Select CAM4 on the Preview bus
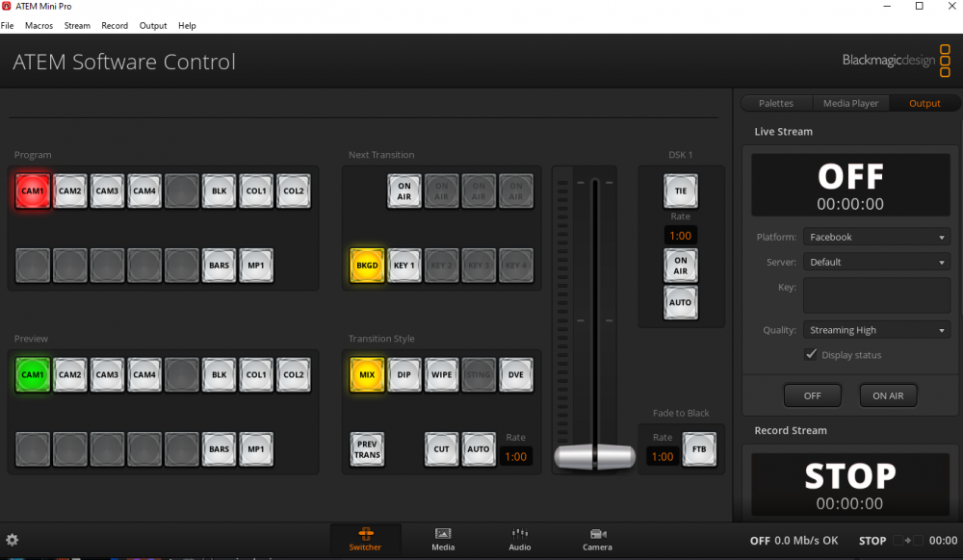The image size is (963, 560). (x=144, y=374)
